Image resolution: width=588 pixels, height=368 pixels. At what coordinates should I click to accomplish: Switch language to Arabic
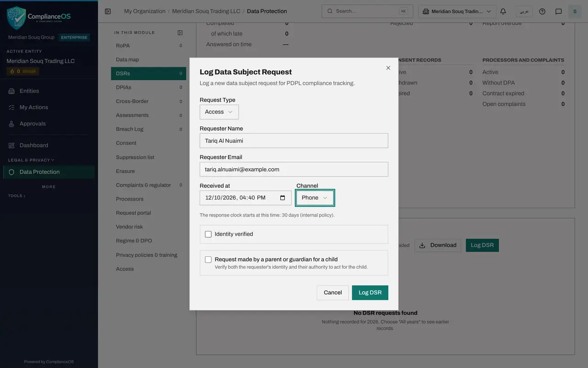[x=524, y=11]
